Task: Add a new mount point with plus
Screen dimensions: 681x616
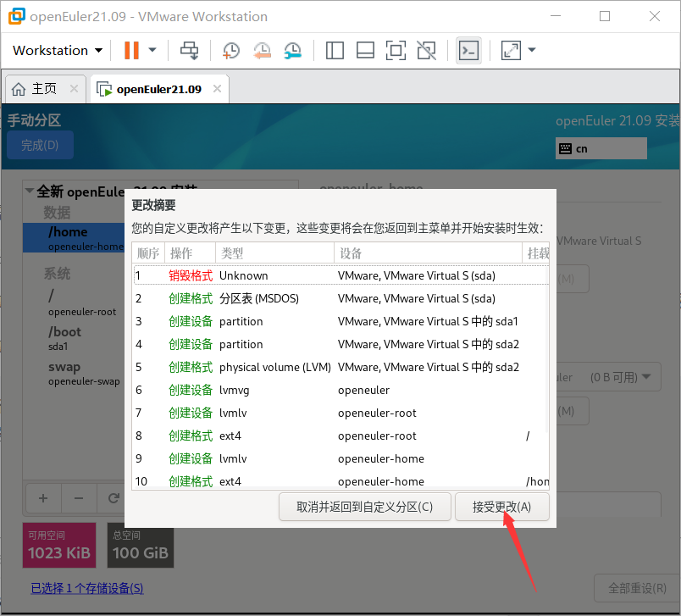Action: [x=43, y=498]
